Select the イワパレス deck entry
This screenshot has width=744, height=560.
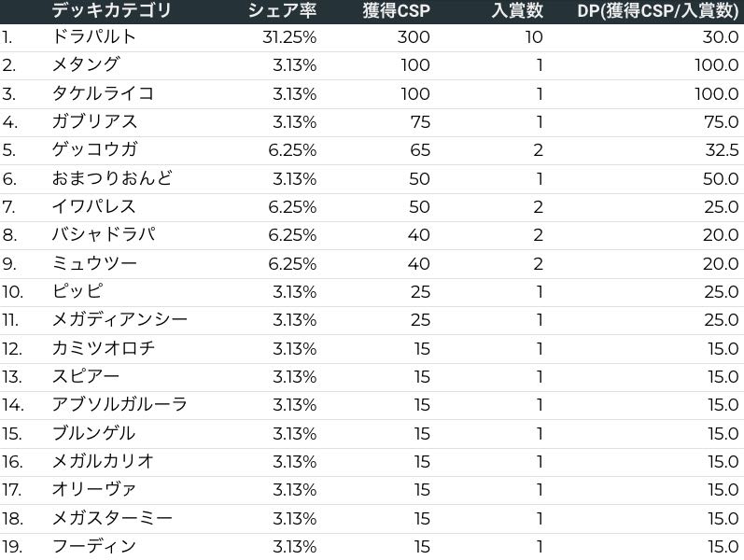point(94,206)
